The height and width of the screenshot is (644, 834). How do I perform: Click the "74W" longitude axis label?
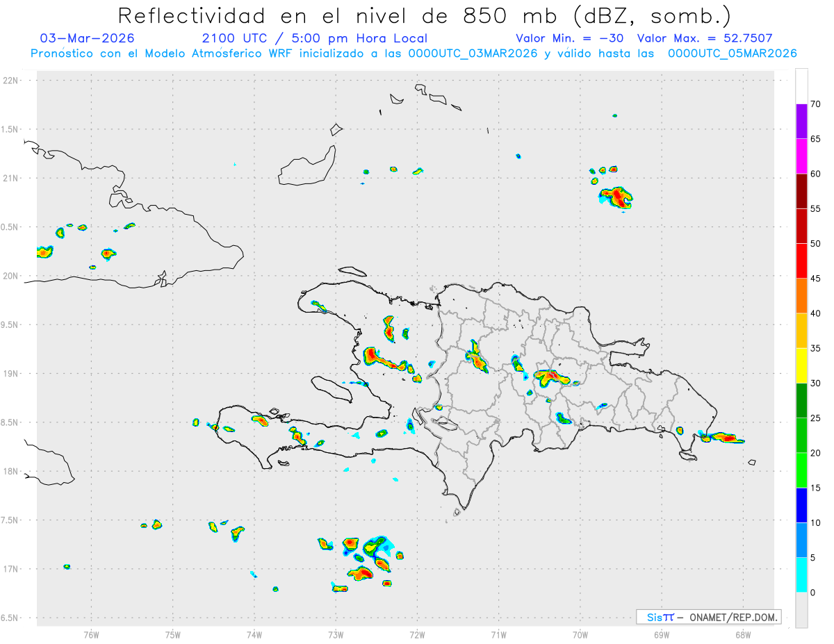[254, 634]
